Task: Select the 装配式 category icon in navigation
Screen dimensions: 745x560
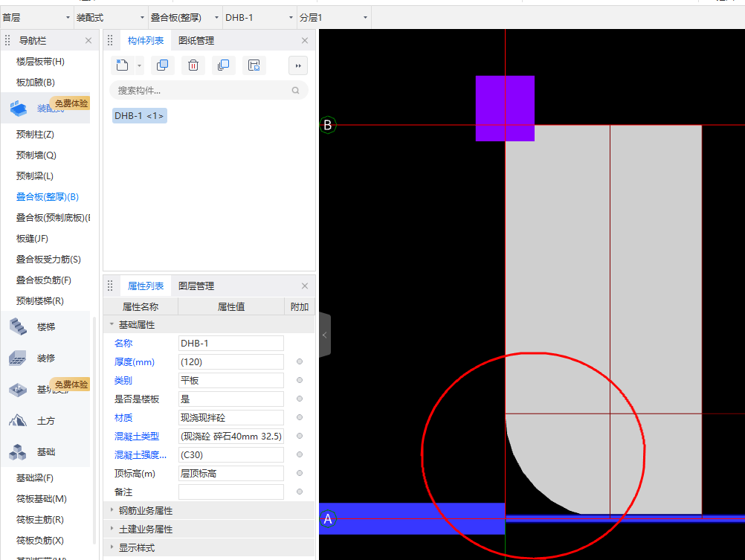Action: (19, 109)
